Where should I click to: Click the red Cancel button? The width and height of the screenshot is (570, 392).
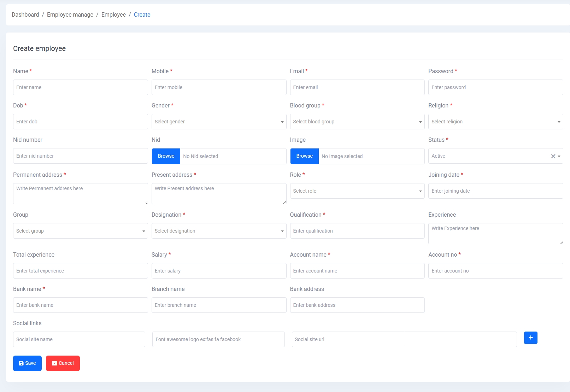(63, 363)
